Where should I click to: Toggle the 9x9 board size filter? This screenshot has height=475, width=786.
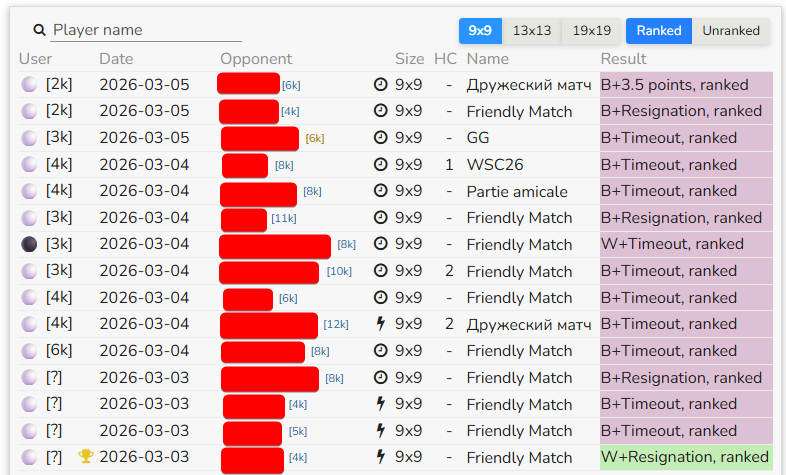click(480, 31)
